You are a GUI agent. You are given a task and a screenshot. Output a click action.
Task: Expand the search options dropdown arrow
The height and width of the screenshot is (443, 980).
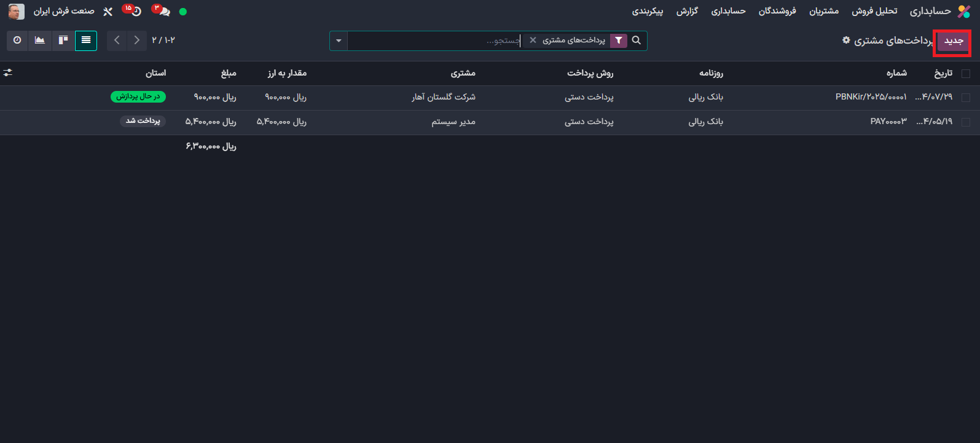(339, 41)
